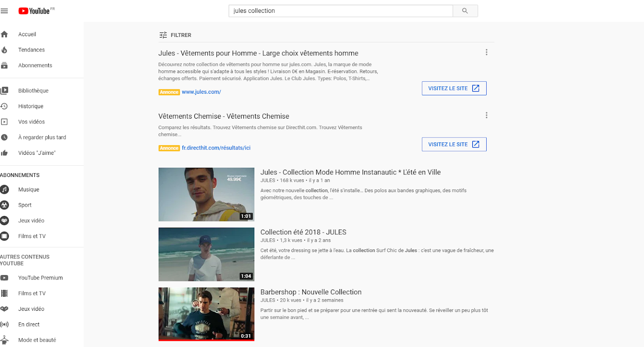Open ad title Jules - Vêtements pour Homme
The image size is (644, 347).
(x=258, y=53)
